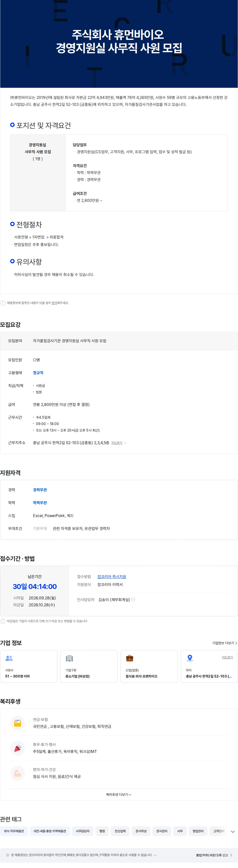Click the 산업(업종) briefcase icon
This screenshot has width=238, height=868.
pyautogui.click(x=130, y=658)
